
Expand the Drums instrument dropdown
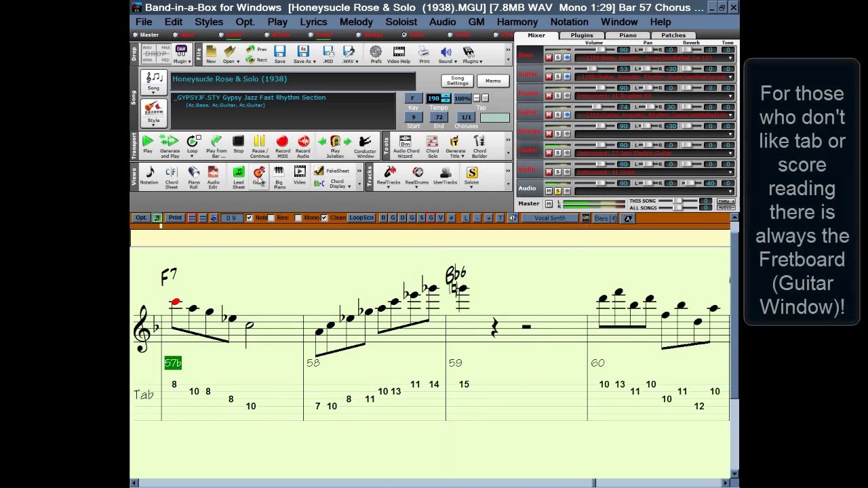730,96
